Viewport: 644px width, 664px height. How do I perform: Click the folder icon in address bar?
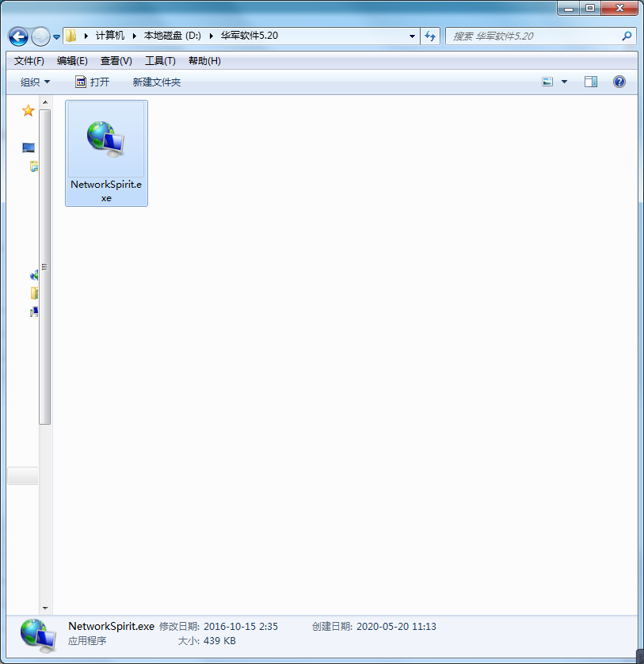point(70,36)
